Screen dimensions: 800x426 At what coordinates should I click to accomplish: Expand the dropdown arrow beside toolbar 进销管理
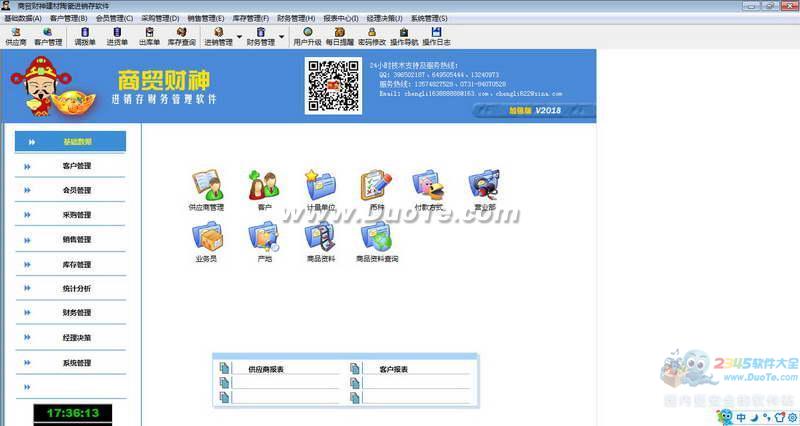[x=239, y=37]
